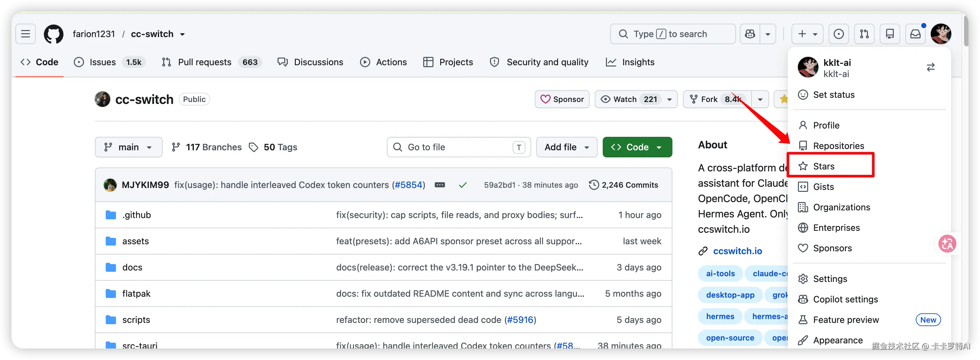Image resolution: width=980 pixels, height=360 pixels.
Task: Open Enterprises from user menu
Action: point(869,228)
